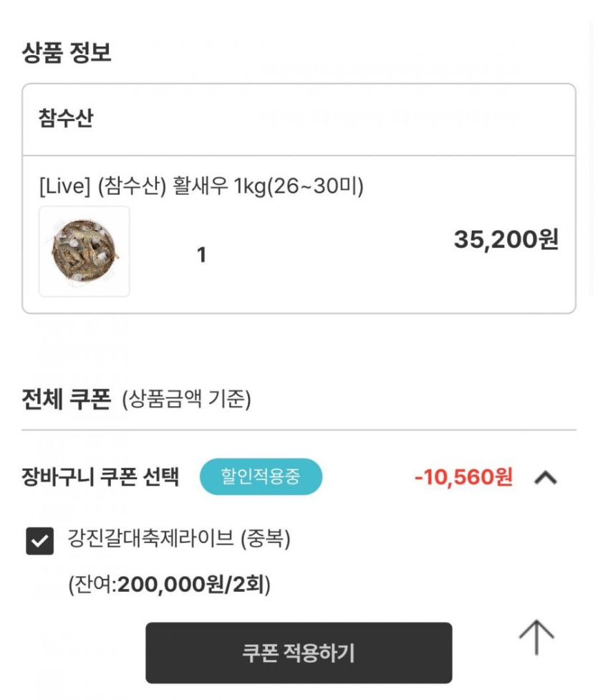Tap the 잔여 200,000원/2회 remaining balance

coord(169,585)
